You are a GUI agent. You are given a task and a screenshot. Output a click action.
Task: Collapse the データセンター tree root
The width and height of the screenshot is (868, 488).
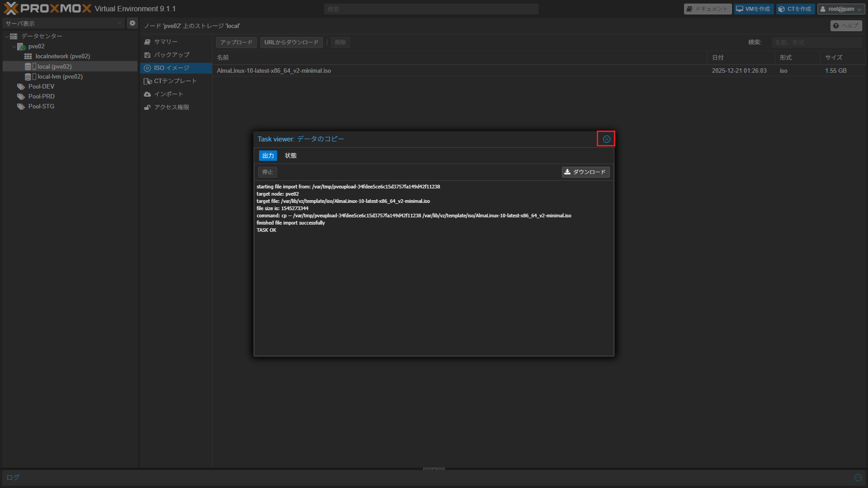point(7,36)
